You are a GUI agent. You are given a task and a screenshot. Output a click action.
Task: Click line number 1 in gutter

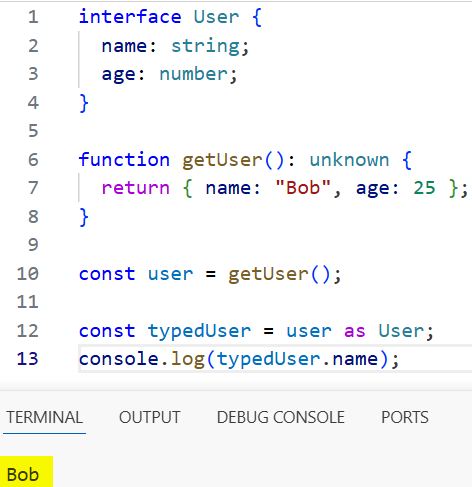pyautogui.click(x=33, y=17)
